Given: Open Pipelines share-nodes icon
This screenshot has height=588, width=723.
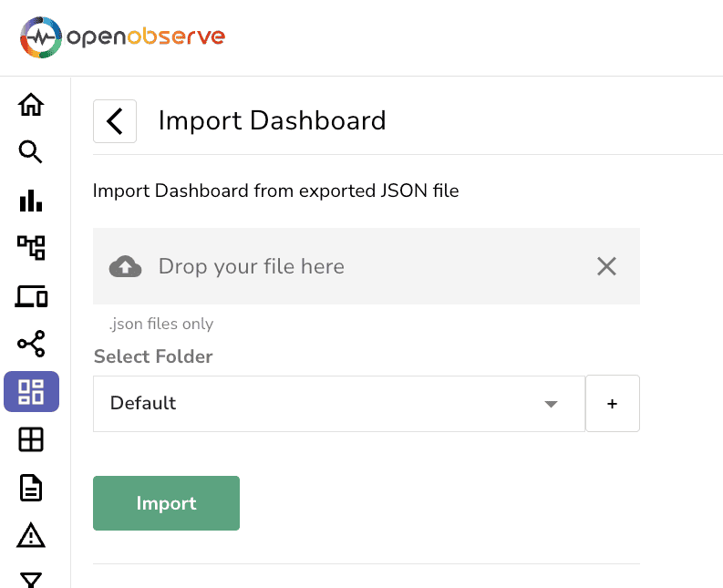Looking at the screenshot, I should click(31, 344).
